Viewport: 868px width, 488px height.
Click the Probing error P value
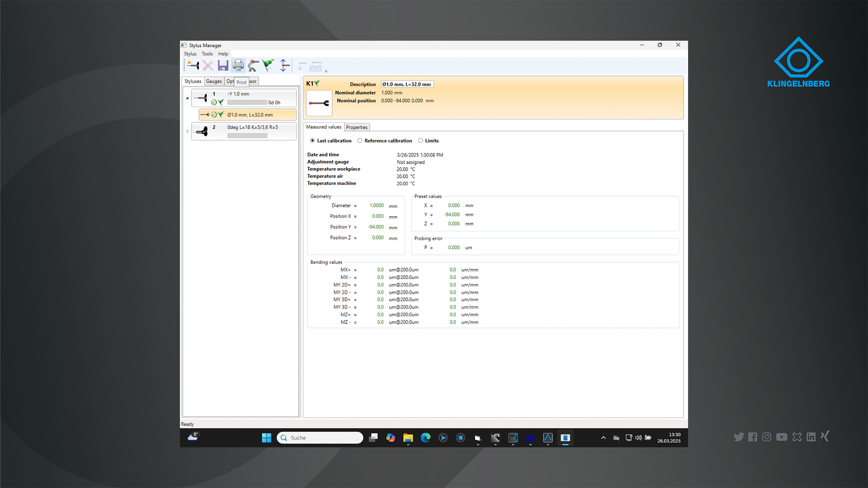454,248
